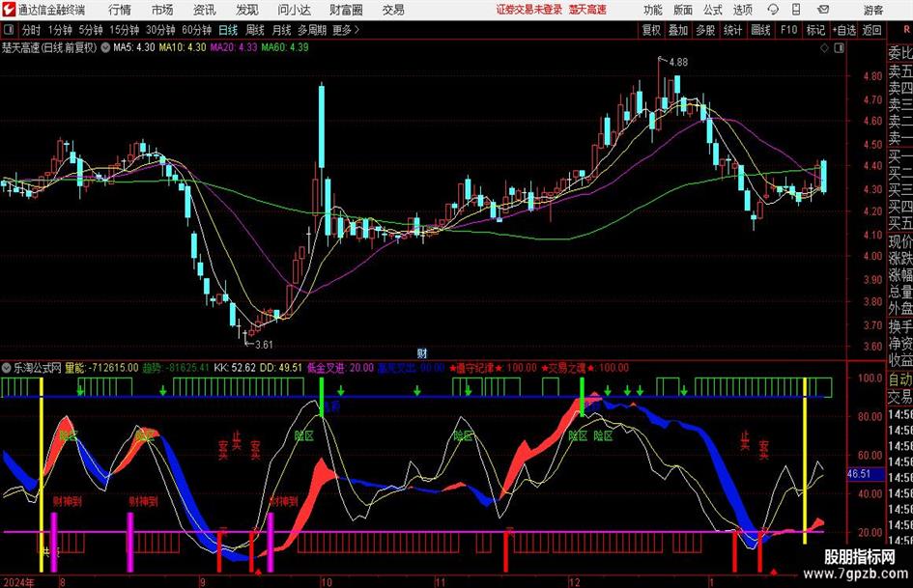This screenshot has width=913, height=588.
Task: Click the MA20: 4.33 label
Action: click(x=234, y=47)
